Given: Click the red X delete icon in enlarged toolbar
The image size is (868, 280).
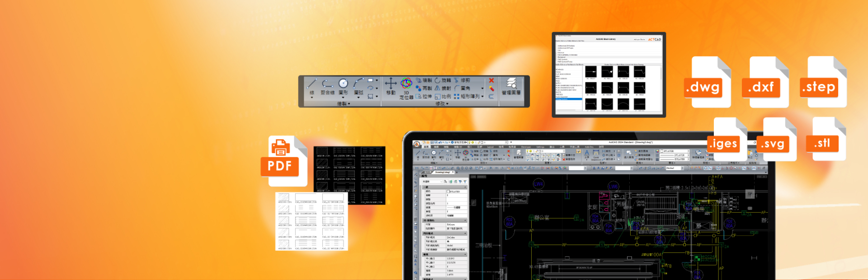Looking at the screenshot, I should click(491, 80).
